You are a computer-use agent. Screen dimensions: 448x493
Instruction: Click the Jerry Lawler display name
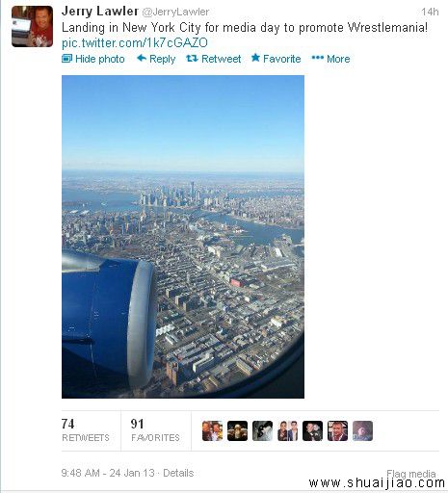point(100,12)
